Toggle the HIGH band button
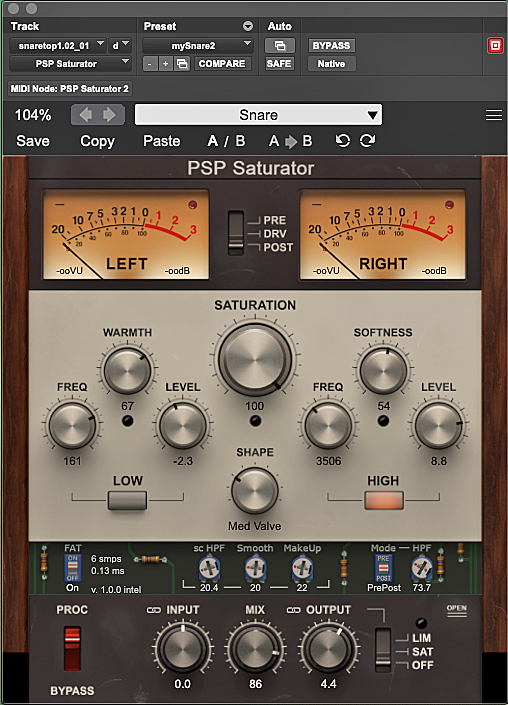This screenshot has height=705, width=508. coord(383,500)
